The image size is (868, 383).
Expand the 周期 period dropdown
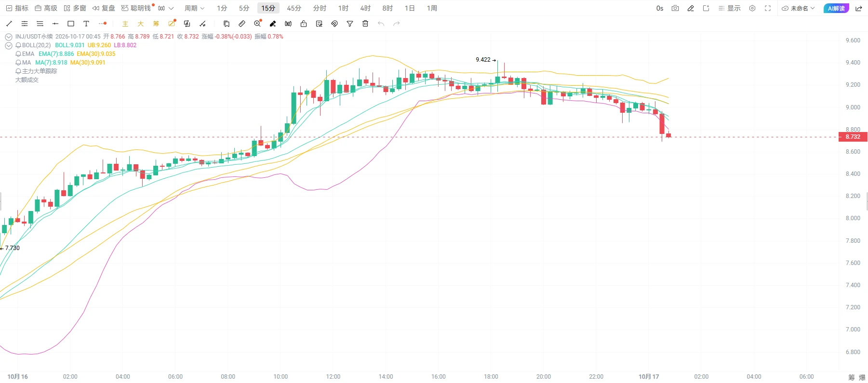click(195, 8)
